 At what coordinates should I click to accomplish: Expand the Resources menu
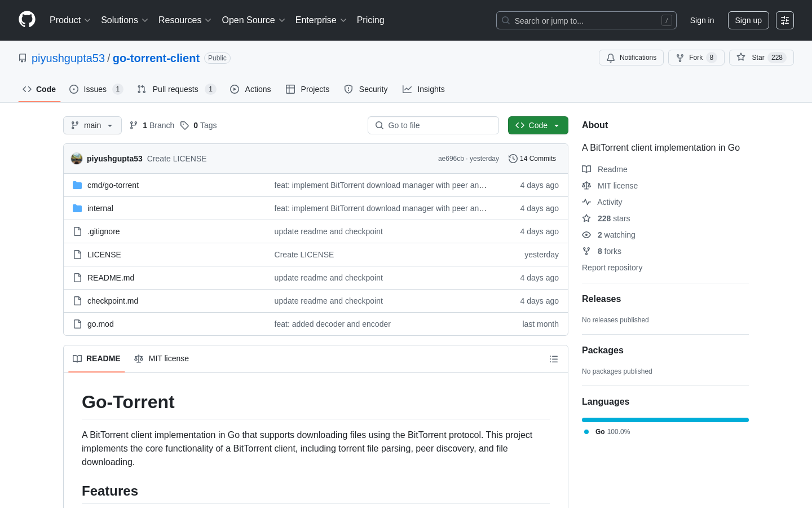point(185,20)
